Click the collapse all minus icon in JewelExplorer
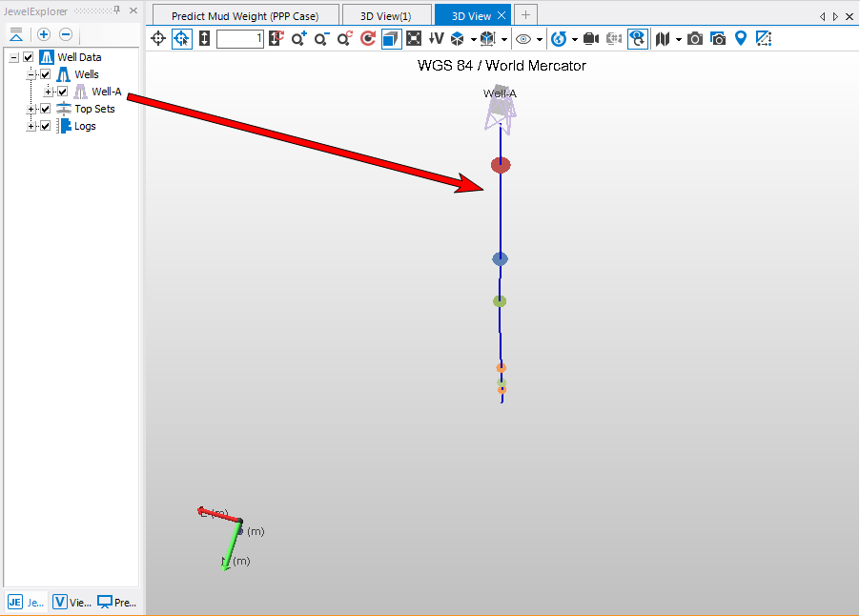This screenshot has width=860, height=616. click(x=66, y=34)
